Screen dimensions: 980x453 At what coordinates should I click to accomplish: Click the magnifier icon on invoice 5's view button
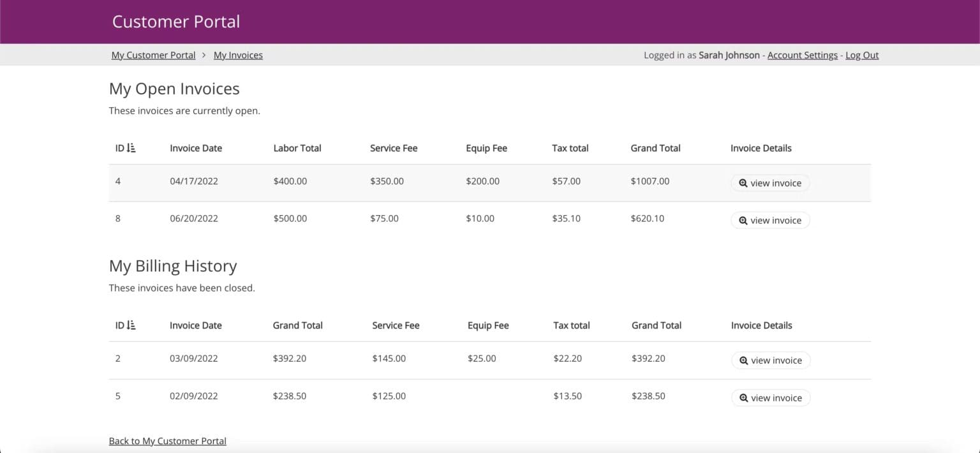pyautogui.click(x=744, y=397)
